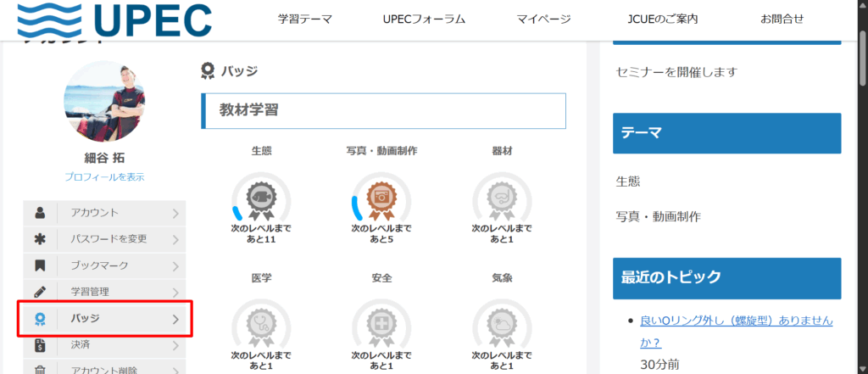Select 決済 in the sidebar menu
Viewport: 868px width, 374px height.
click(81, 345)
